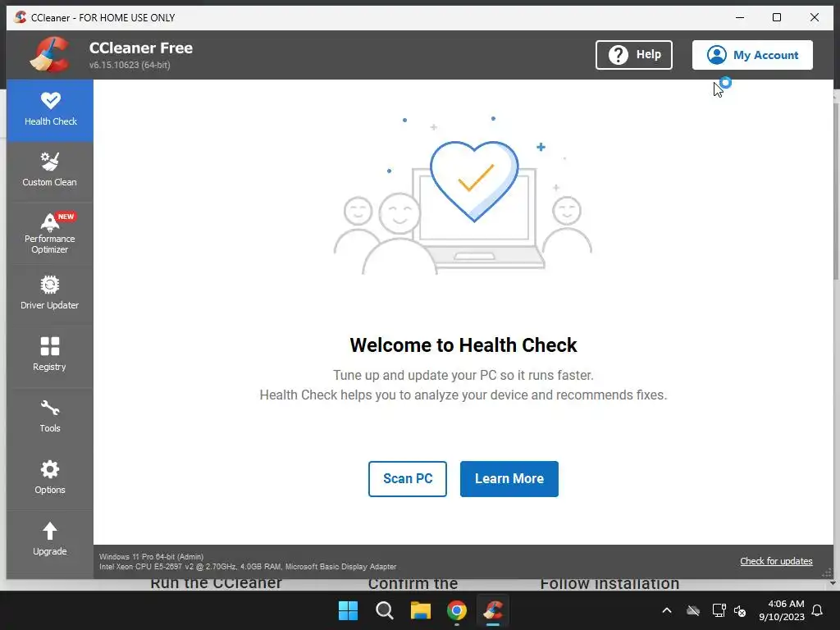Open the Health Check section
Image resolution: width=840 pixels, height=630 pixels.
[50, 111]
